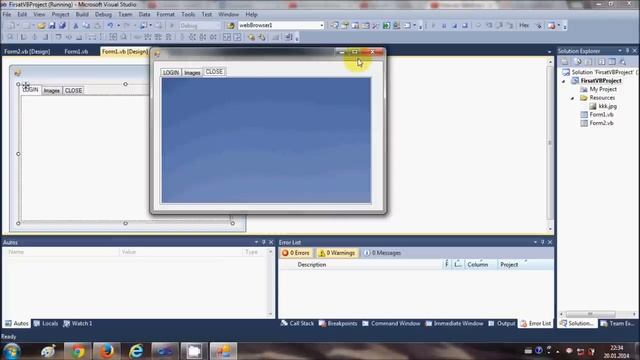640x360 pixels.
Task: Click the Open File toolbar icon
Action: [41, 26]
